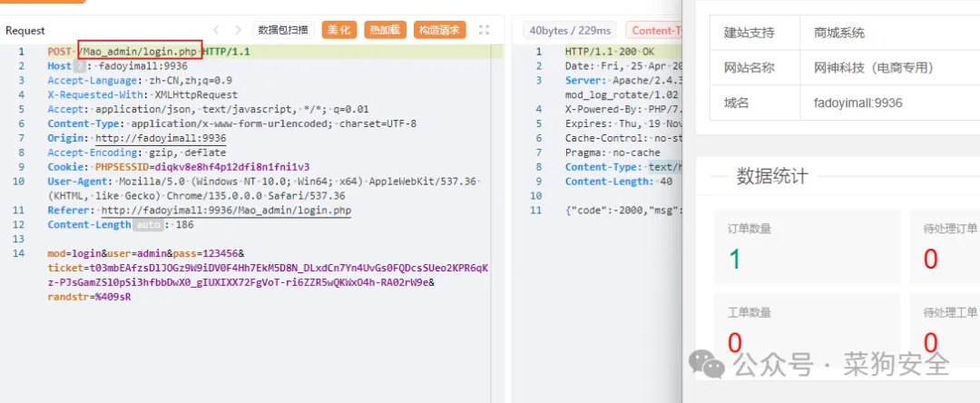The width and height of the screenshot is (980, 403).
Task: Click the 美化 beautify button
Action: tap(338, 29)
